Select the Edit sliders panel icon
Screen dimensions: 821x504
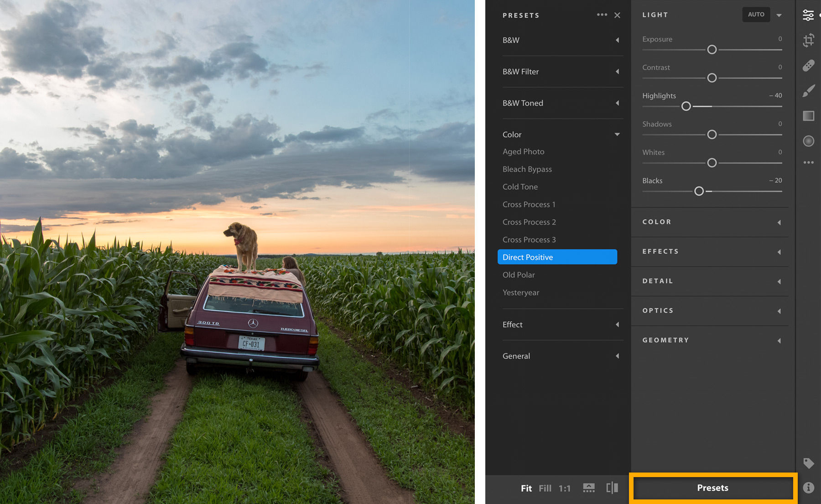[808, 15]
